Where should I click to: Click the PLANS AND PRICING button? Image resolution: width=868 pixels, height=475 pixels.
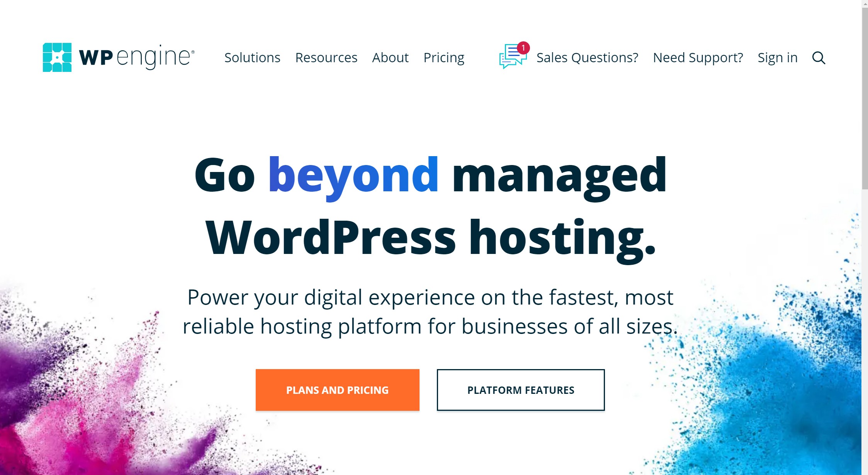pyautogui.click(x=338, y=390)
